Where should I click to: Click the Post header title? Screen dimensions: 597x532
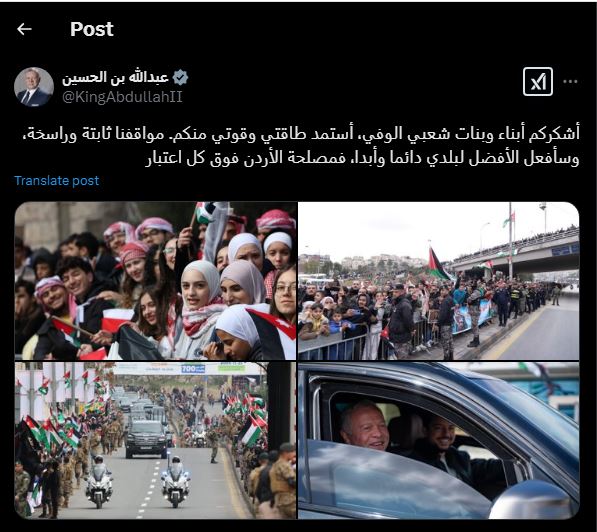(x=92, y=29)
